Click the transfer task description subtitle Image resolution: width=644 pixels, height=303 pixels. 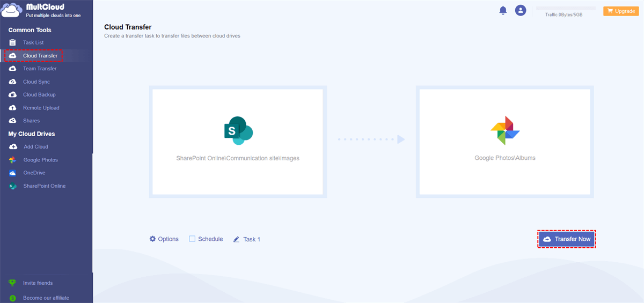coord(172,36)
